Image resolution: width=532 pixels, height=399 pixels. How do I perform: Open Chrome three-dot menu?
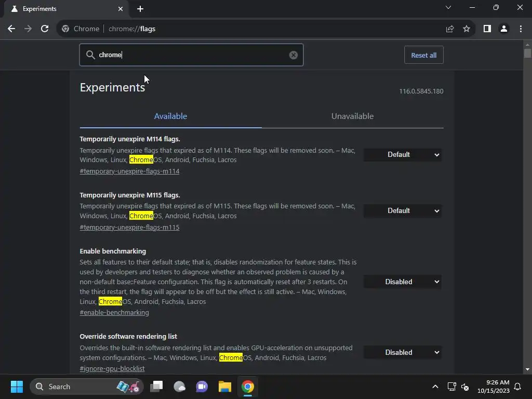pos(521,29)
